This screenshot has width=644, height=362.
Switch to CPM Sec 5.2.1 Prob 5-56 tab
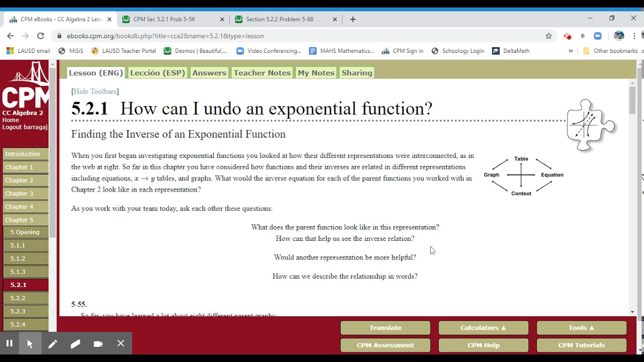pos(174,19)
